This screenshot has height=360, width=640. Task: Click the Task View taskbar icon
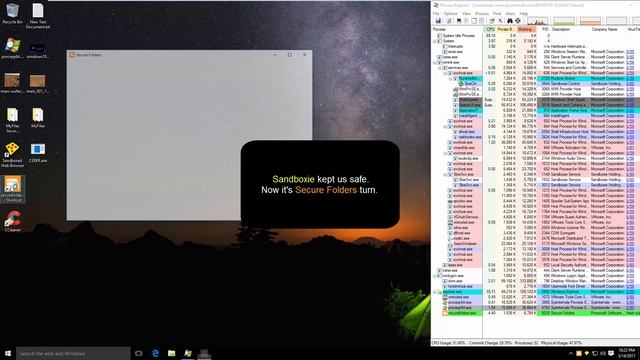(x=139, y=353)
